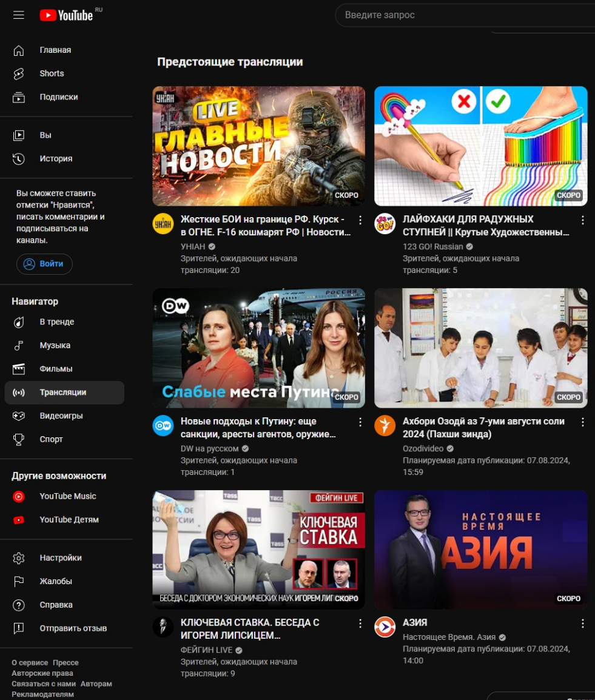Click the Настройки gear icon
Viewport: 595px width, 700px height.
point(19,558)
